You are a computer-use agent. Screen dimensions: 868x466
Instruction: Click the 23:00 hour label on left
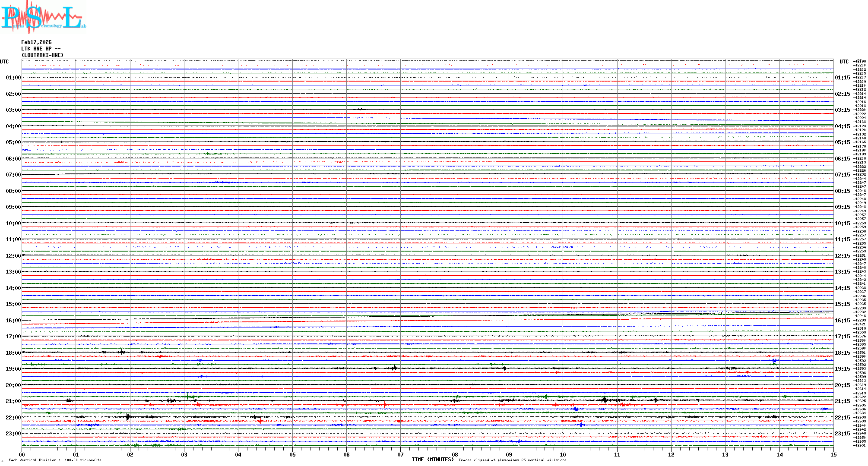tap(13, 434)
